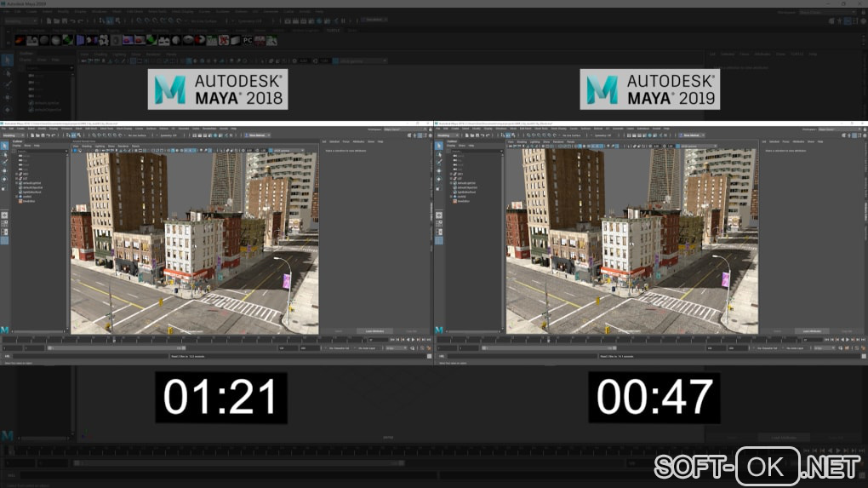Click New Scene icon in Maya 2018 status line

32,135
